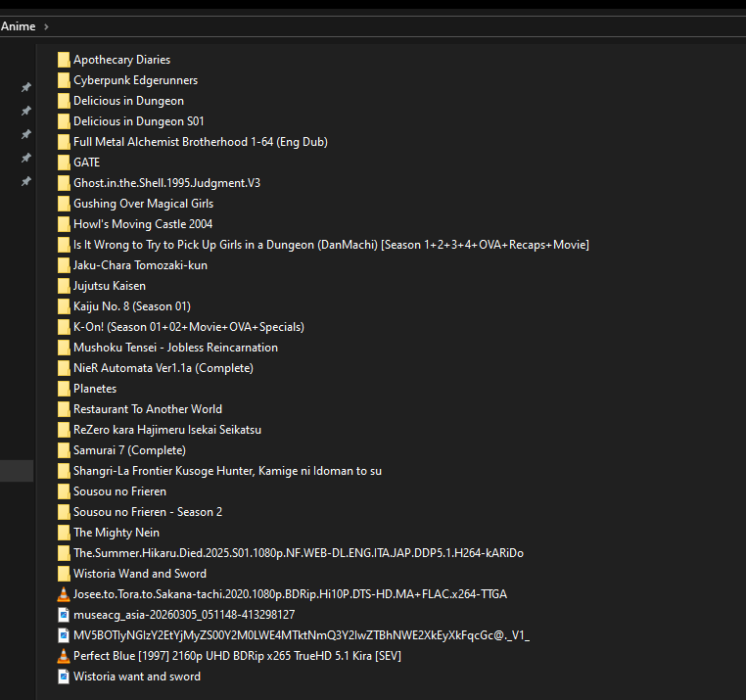The height and width of the screenshot is (700, 746).
Task: Click Anime in the address bar breadcrumb
Action: click(x=18, y=26)
